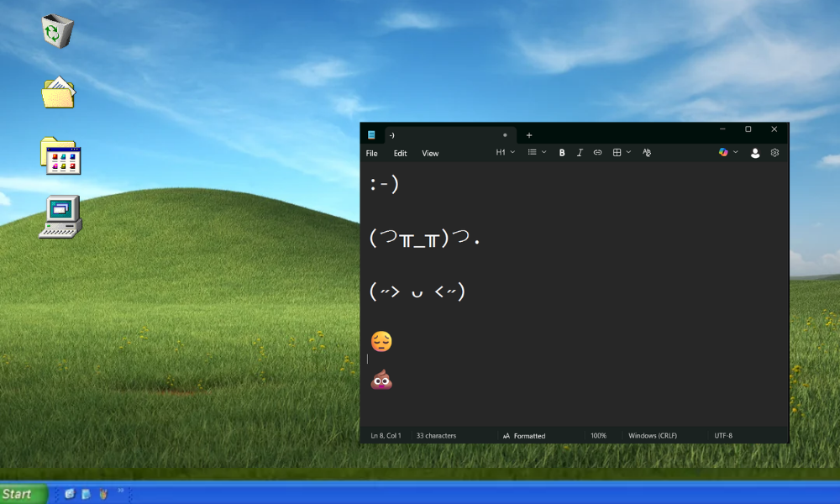Screen dimensions: 840x504
Task: Select the My Computer desktop icon
Action: pyautogui.click(x=60, y=217)
